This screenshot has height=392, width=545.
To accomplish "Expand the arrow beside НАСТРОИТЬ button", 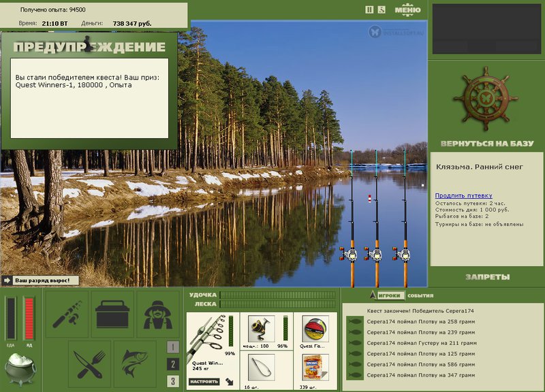I will tap(230, 382).
